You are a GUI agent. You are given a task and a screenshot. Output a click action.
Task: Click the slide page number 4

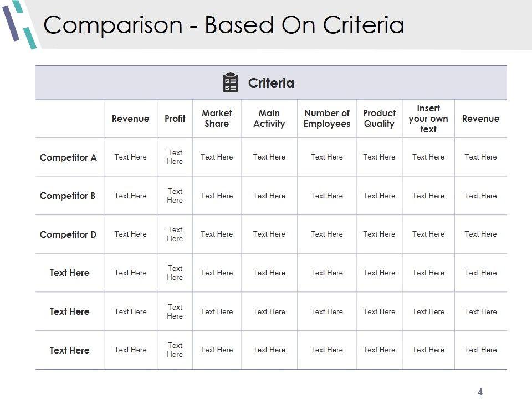coord(480,392)
